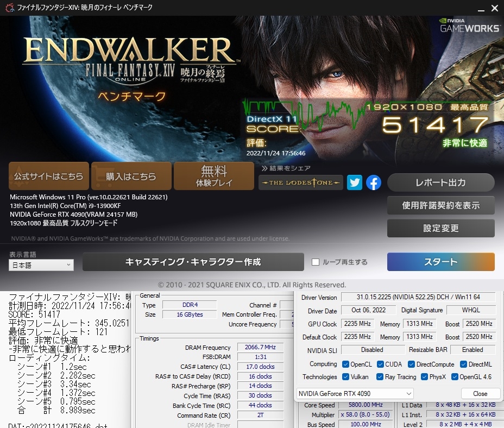
Task: Toggle Vulkan checkbox in GPU-Z
Action: point(345,377)
